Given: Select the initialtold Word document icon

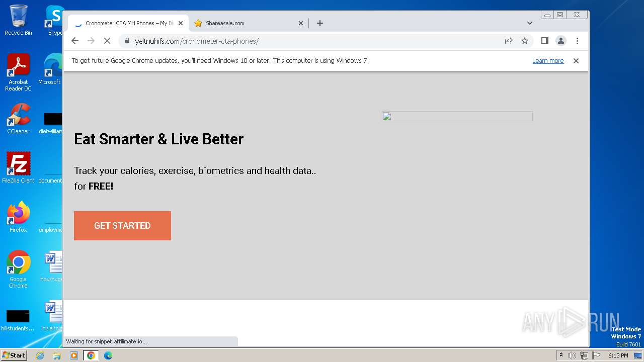Looking at the screenshot, I should (x=51, y=316).
